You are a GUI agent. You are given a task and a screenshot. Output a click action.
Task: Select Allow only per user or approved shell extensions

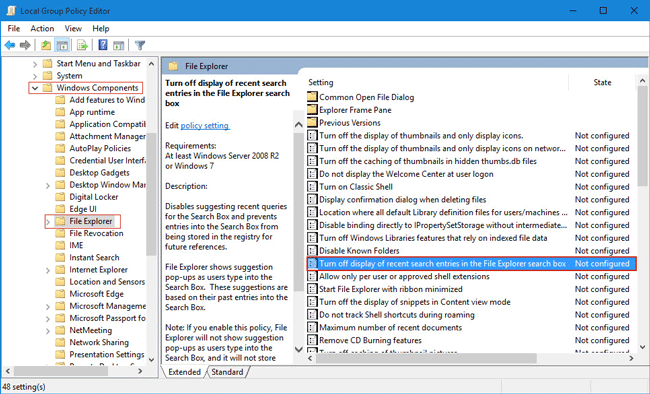(x=404, y=276)
